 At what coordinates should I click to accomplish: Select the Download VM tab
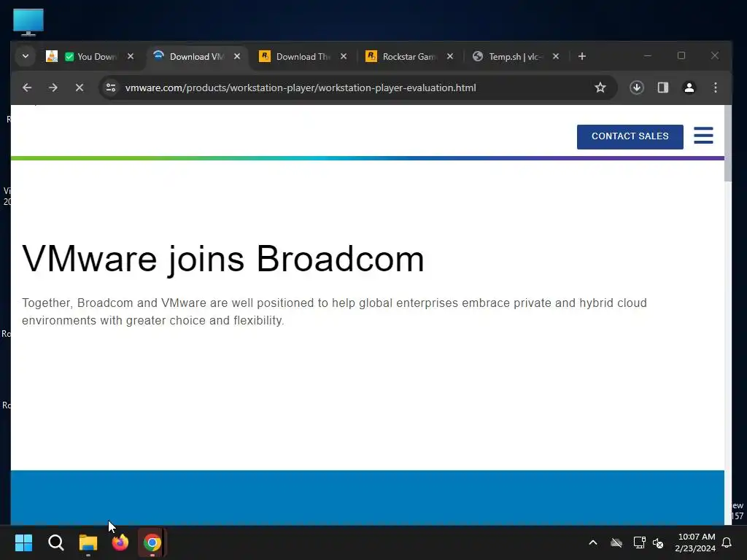click(196, 57)
